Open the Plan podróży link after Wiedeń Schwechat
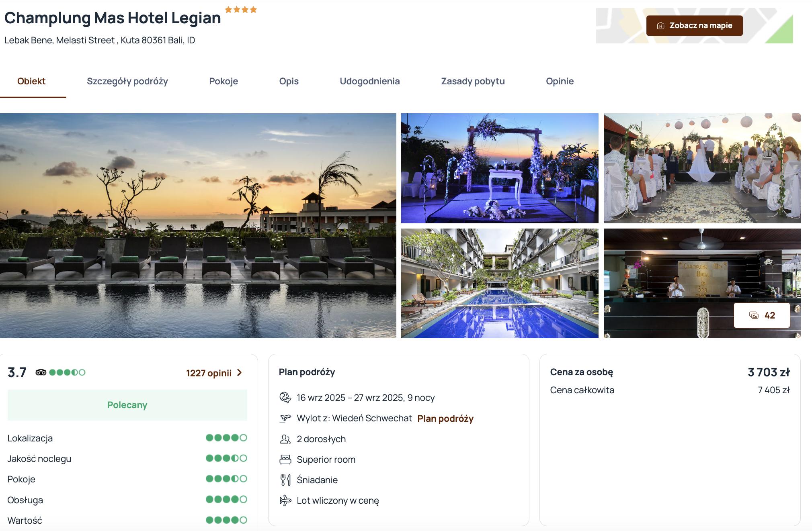This screenshot has width=812, height=531. point(445,419)
